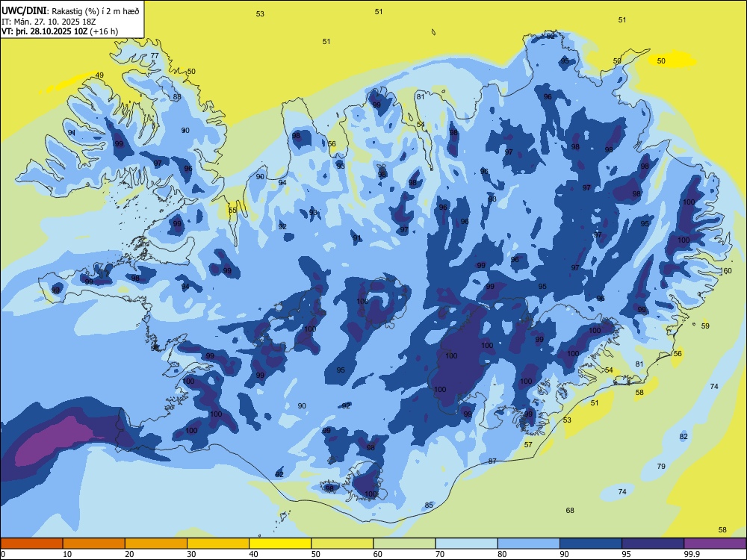Click the light blue 80–90 legend swatch
Viewport: 747px width, 560px height.
pos(528,544)
